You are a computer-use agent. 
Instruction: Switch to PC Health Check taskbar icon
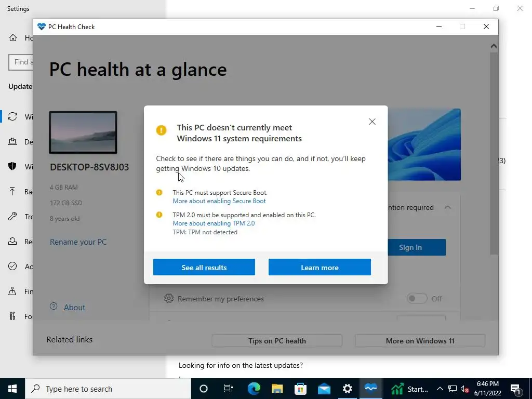(371, 389)
